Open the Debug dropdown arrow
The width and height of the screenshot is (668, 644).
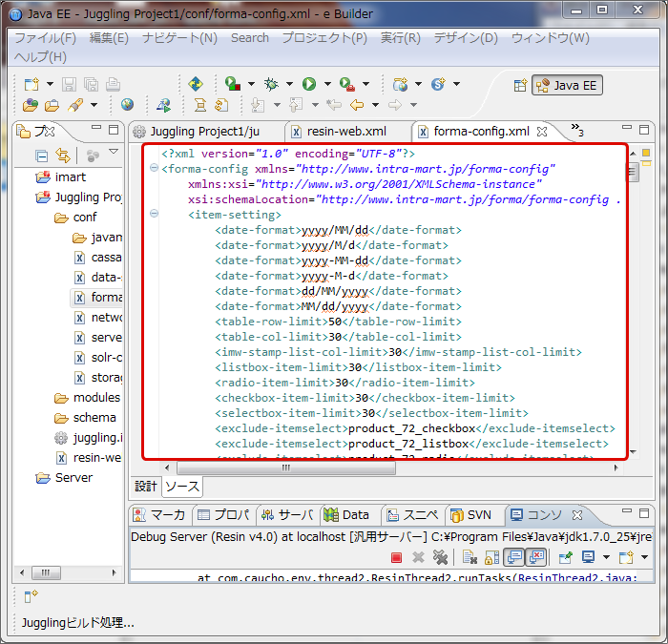tap(290, 84)
